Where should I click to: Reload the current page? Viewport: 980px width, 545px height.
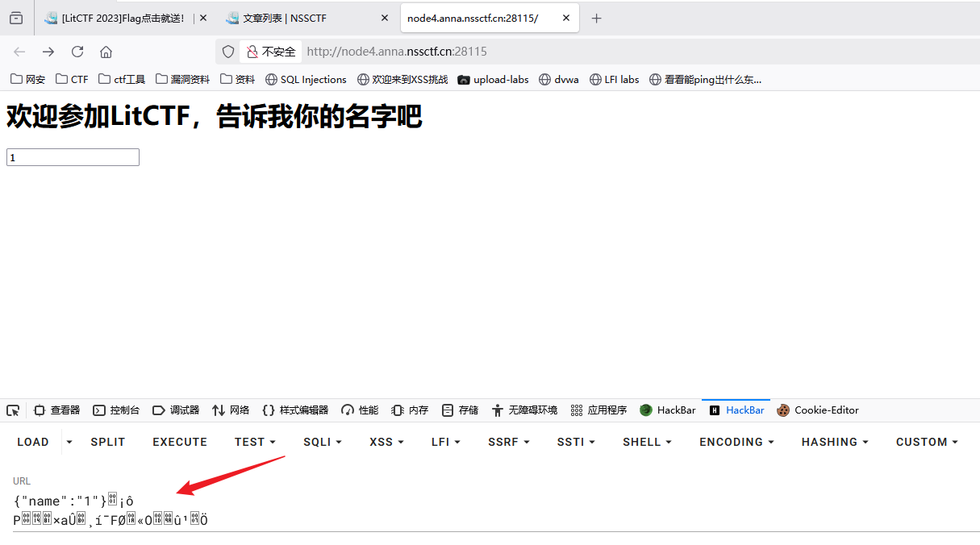pyautogui.click(x=77, y=51)
